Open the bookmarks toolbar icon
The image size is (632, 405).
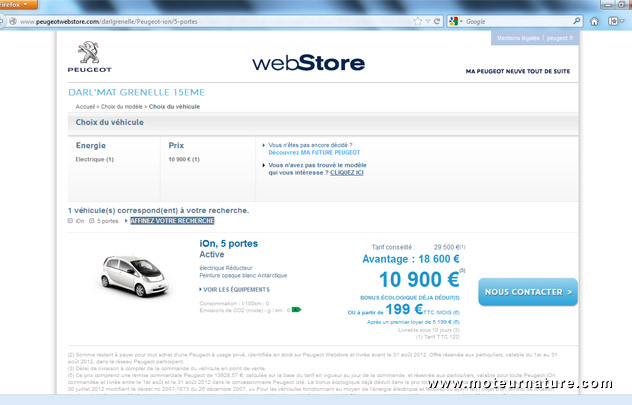[x=613, y=21]
